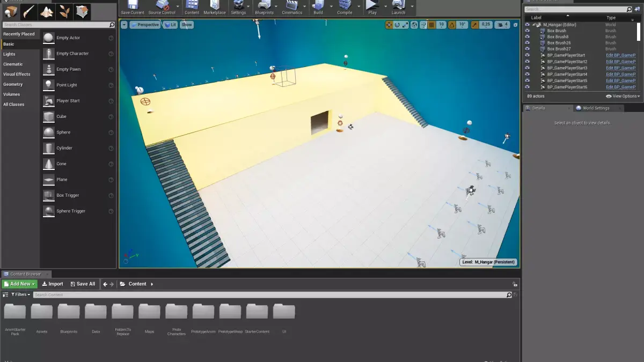Image resolution: width=644 pixels, height=362 pixels.
Task: Switch to the Landscape mode icon
Action: [47, 11]
